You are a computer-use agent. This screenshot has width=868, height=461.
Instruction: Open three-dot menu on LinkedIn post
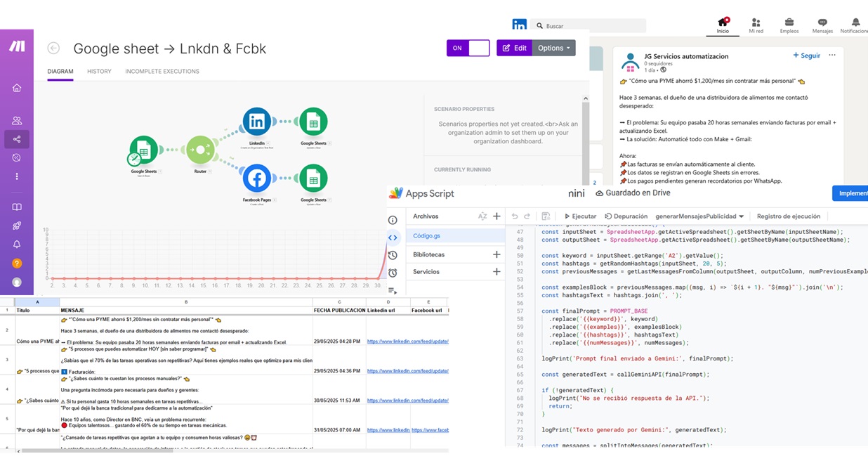pos(832,56)
